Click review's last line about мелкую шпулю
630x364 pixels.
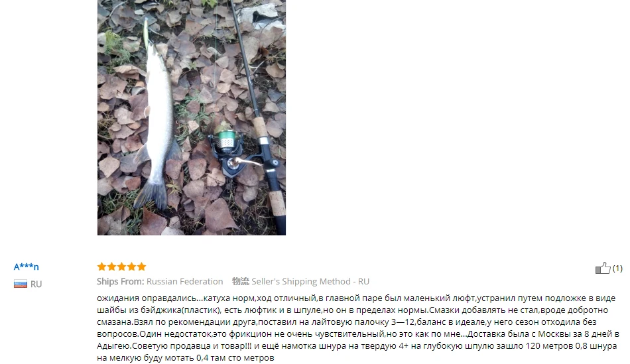tap(186, 357)
